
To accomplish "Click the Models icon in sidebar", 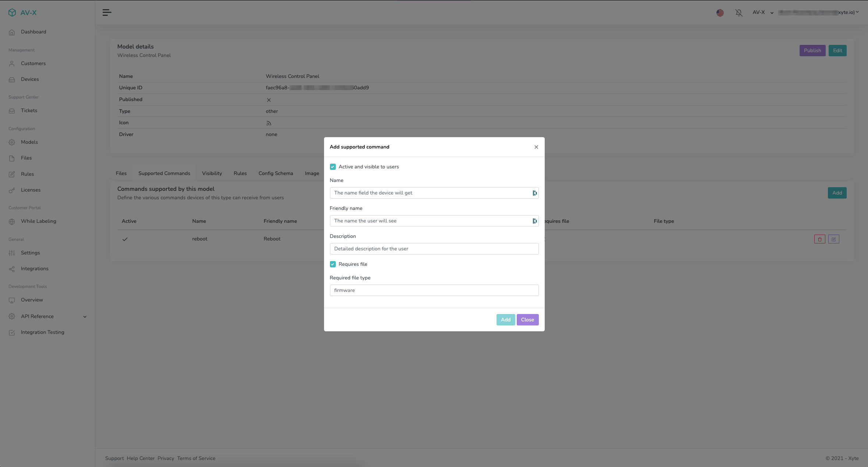I will [x=11, y=142].
